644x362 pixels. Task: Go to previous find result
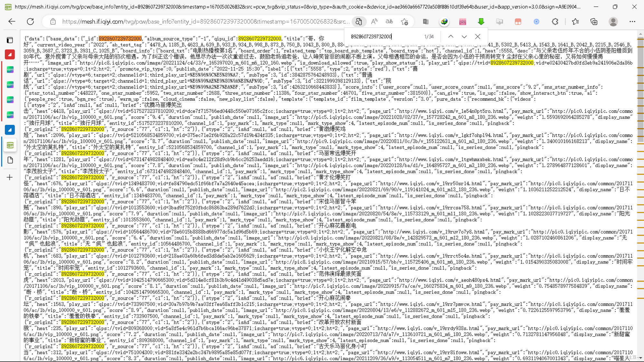(451, 37)
